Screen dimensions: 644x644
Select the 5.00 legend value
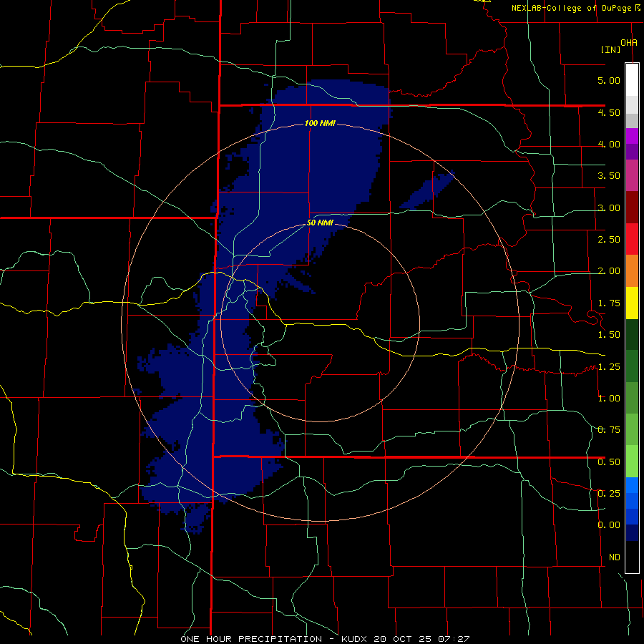[x=609, y=80]
